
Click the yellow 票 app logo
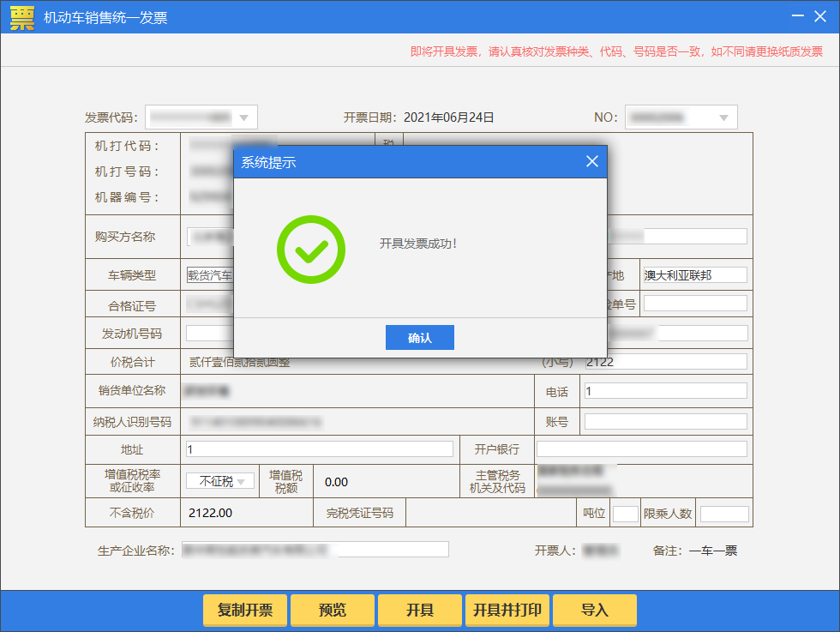tap(22, 17)
